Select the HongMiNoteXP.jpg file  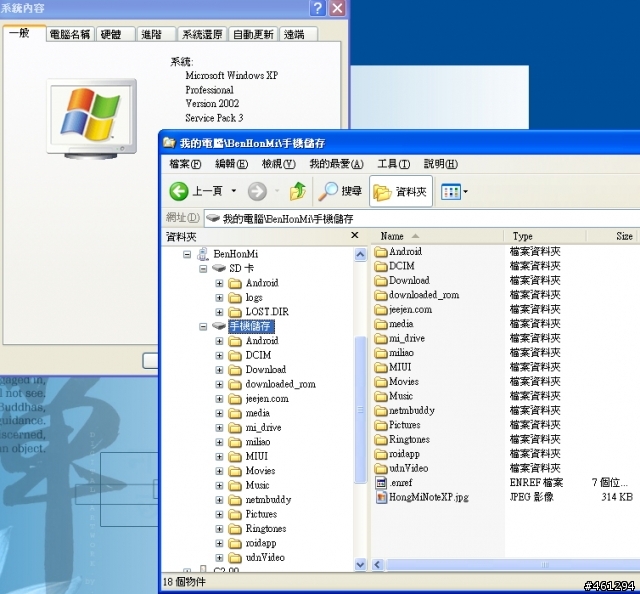click(x=422, y=497)
